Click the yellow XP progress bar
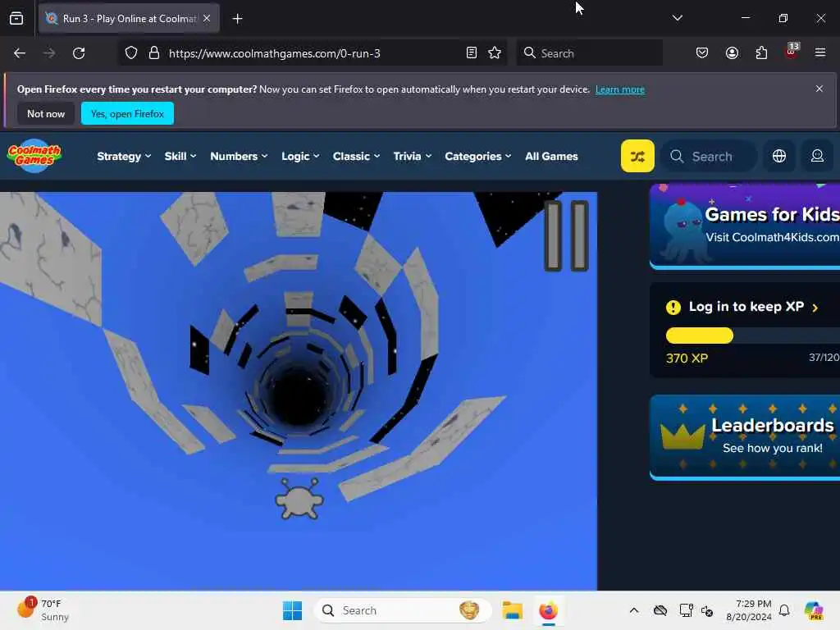The image size is (840, 630). (x=699, y=336)
